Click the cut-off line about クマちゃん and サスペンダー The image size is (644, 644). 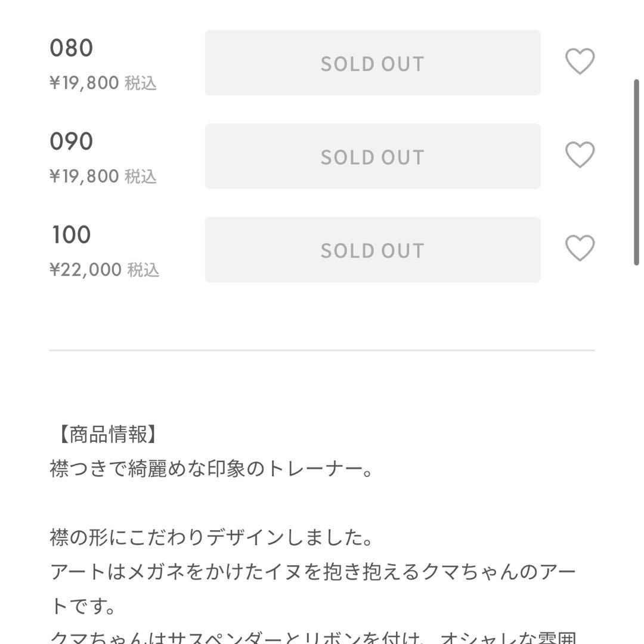(x=313, y=637)
